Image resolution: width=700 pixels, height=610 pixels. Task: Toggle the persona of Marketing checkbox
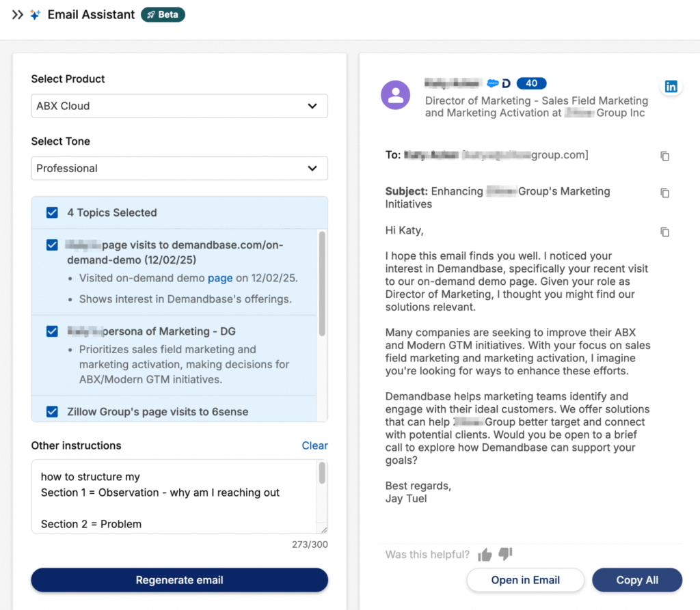click(52, 331)
